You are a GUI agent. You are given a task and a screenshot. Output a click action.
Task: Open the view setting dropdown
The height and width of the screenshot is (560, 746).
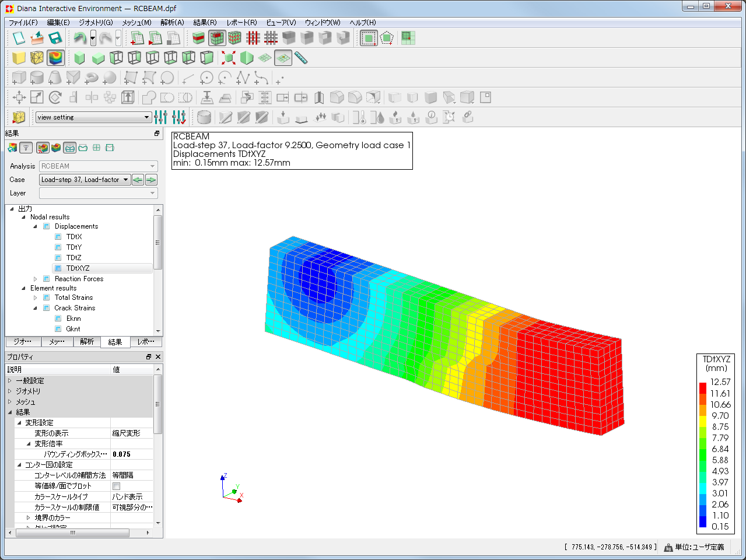click(x=93, y=117)
